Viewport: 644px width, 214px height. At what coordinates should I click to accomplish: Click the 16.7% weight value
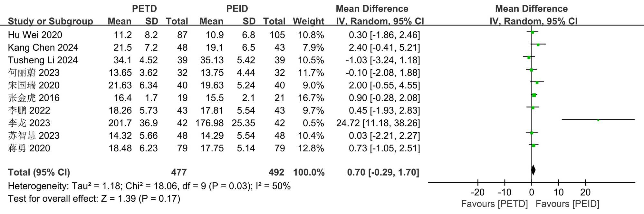(x=311, y=98)
